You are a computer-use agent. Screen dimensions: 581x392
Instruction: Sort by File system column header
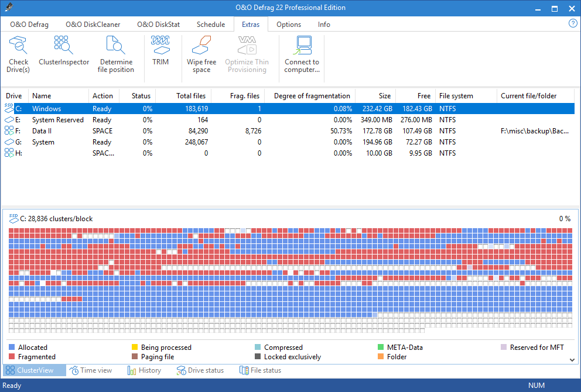[466, 96]
